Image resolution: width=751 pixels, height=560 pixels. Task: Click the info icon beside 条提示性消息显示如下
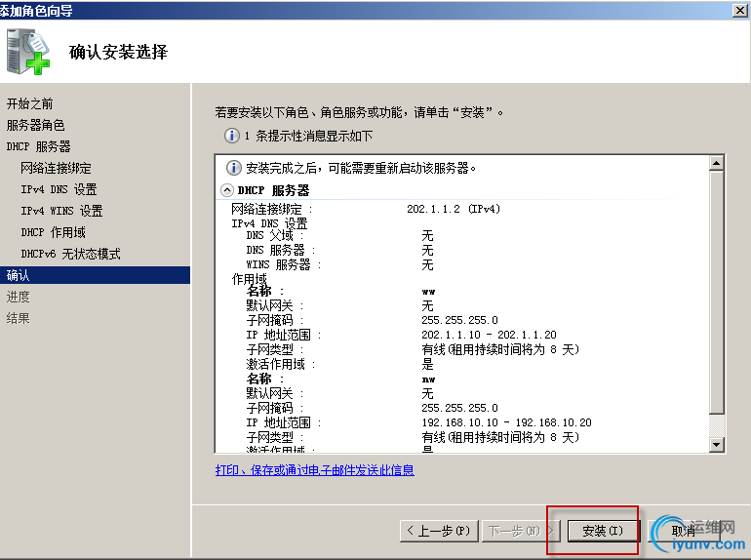232,136
